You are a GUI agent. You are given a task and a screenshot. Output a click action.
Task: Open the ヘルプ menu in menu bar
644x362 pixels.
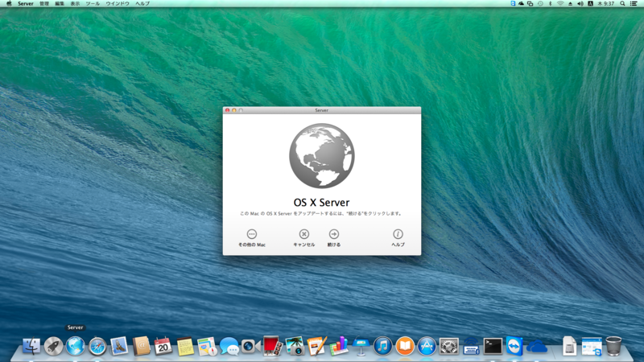point(142,3)
